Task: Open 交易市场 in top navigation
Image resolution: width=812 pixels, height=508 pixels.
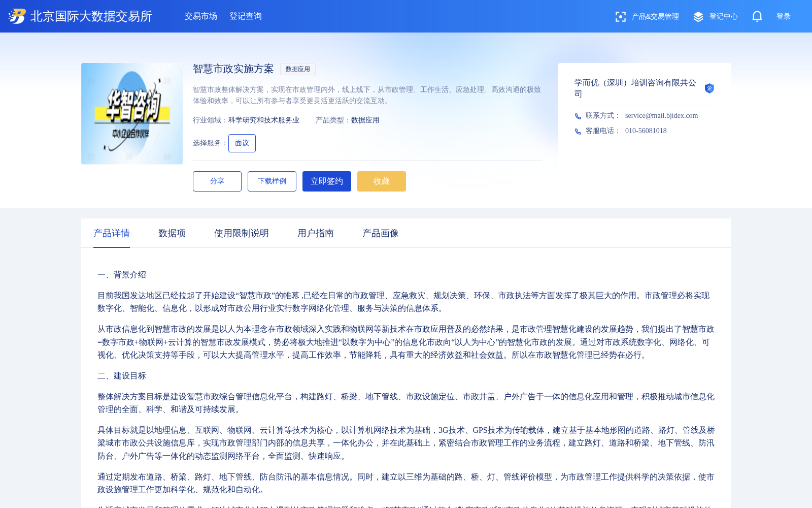Action: point(201,16)
